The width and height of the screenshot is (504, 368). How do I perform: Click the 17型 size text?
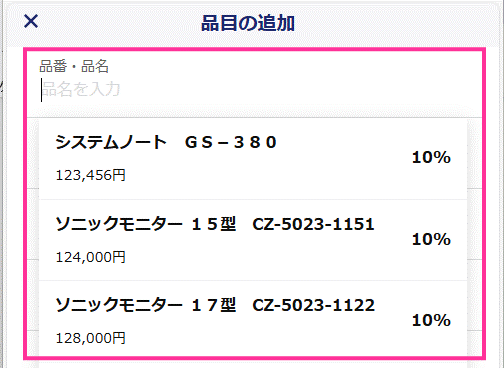point(214,305)
